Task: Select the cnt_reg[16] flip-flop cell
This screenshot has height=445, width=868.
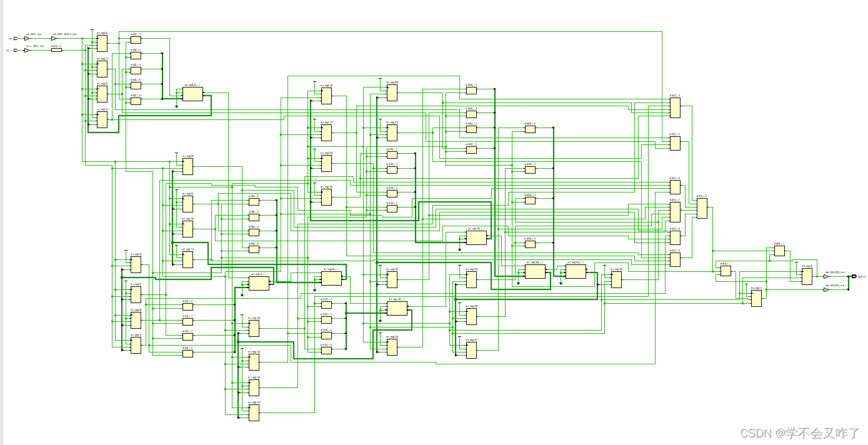Action: pos(326,96)
